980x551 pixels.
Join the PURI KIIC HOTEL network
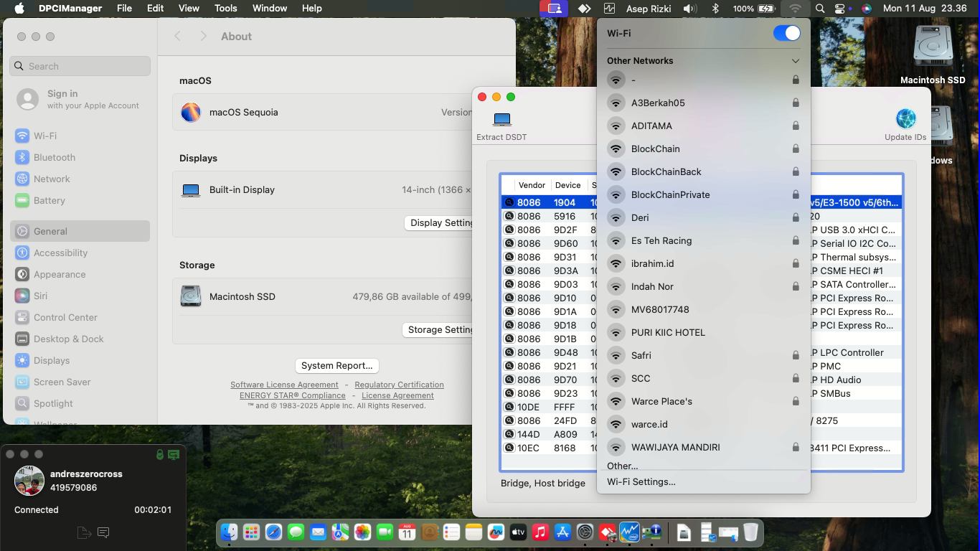coord(668,332)
